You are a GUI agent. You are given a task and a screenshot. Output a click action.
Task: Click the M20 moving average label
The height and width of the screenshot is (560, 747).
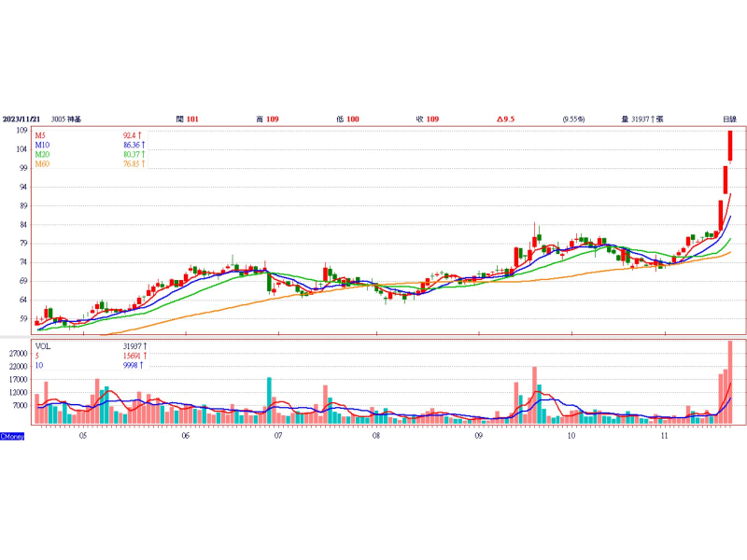point(42,154)
